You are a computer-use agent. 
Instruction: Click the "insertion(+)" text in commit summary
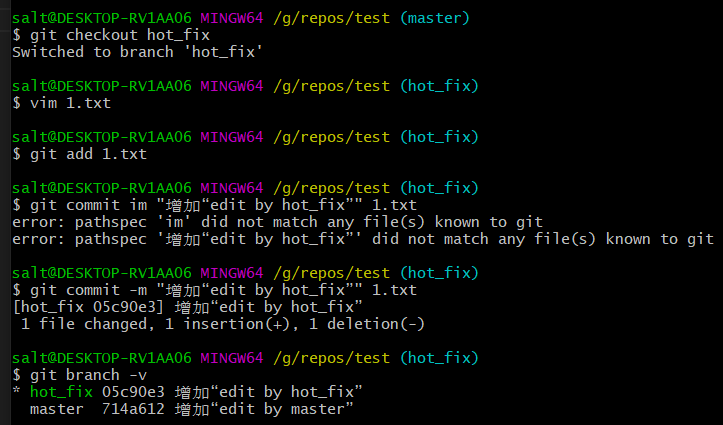point(237,324)
